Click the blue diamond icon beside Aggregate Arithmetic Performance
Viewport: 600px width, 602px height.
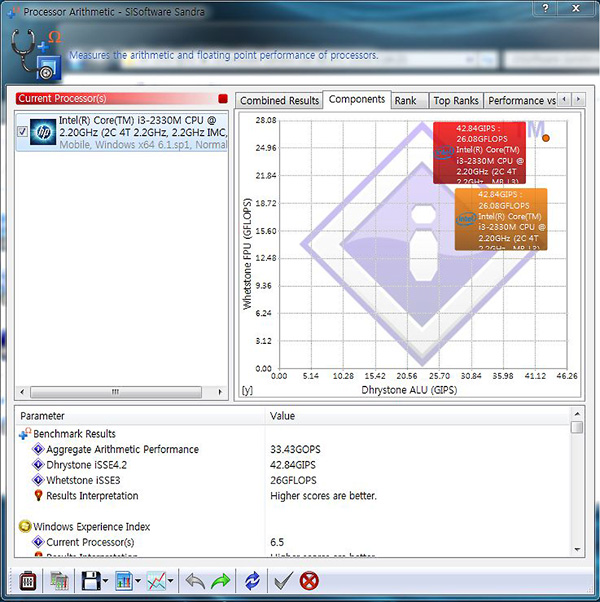pos(38,449)
